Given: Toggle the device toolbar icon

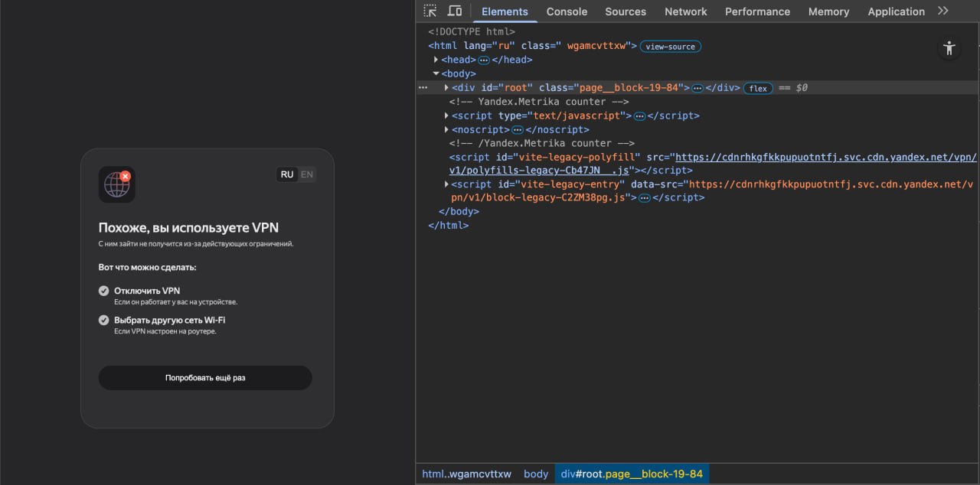Looking at the screenshot, I should [x=455, y=11].
